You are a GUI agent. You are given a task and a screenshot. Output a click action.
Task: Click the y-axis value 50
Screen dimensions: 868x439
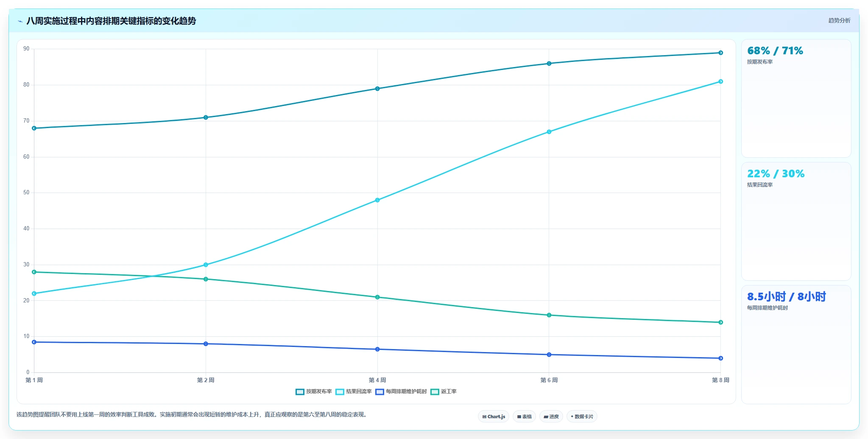(26, 193)
